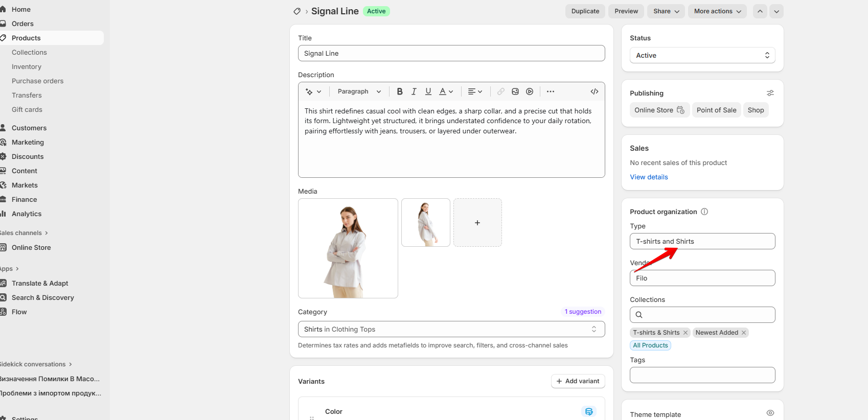Click the View details sales link
The image size is (868, 420).
649,177
